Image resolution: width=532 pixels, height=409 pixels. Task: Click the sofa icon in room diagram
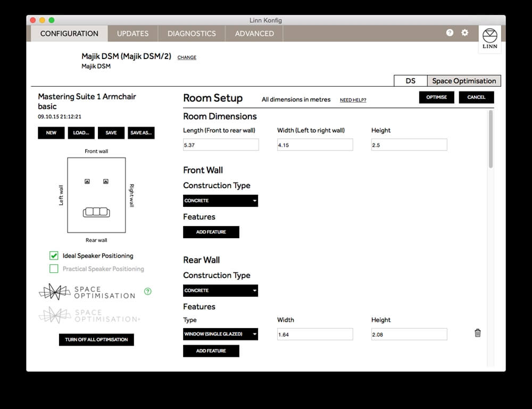[96, 212]
